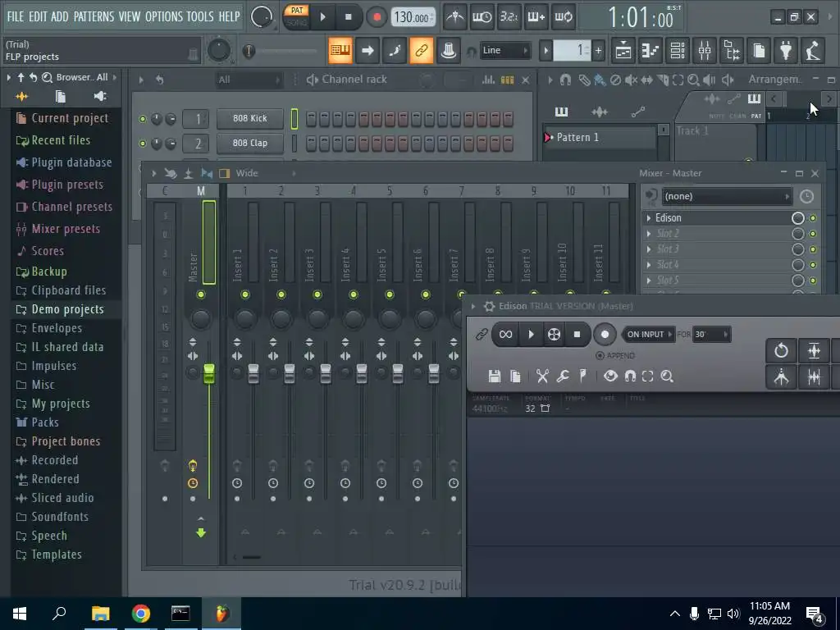Screen dimensions: 840x630
Task: Click the loop recording icon in top toolbar
Action: [x=564, y=17]
